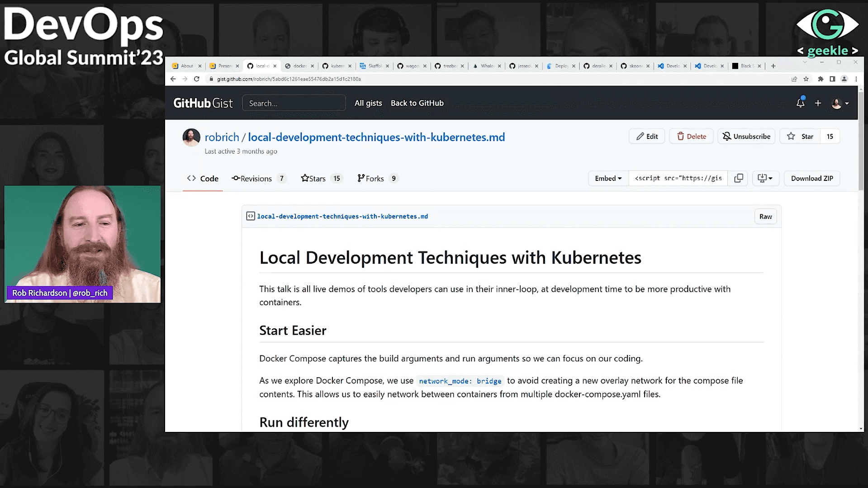Image resolution: width=868 pixels, height=488 pixels.
Task: Click the GitHub Gist logo
Action: click(x=203, y=103)
